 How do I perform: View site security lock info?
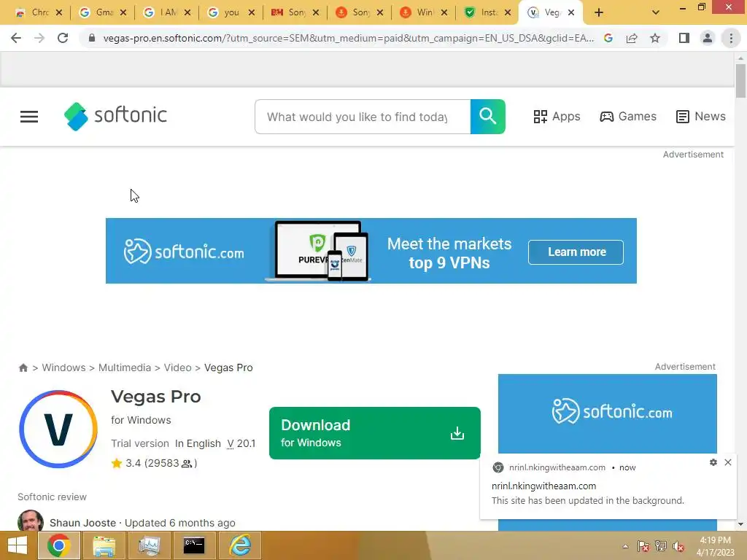point(92,38)
